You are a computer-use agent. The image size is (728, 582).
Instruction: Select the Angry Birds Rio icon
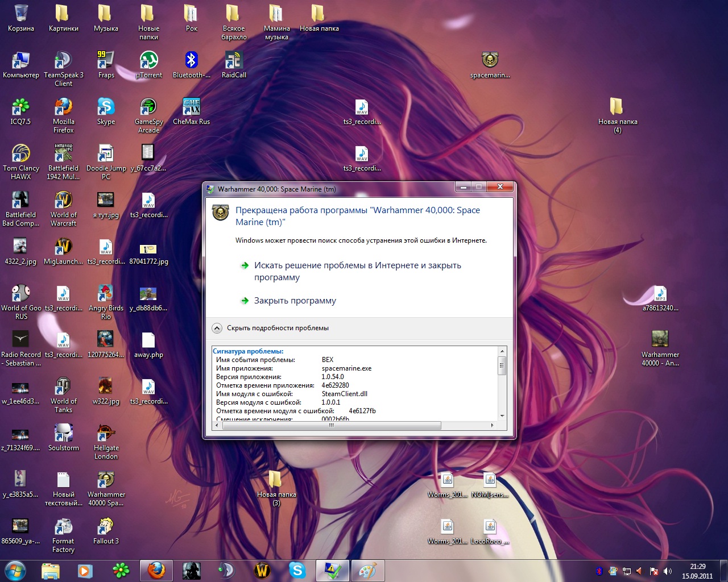click(x=106, y=294)
